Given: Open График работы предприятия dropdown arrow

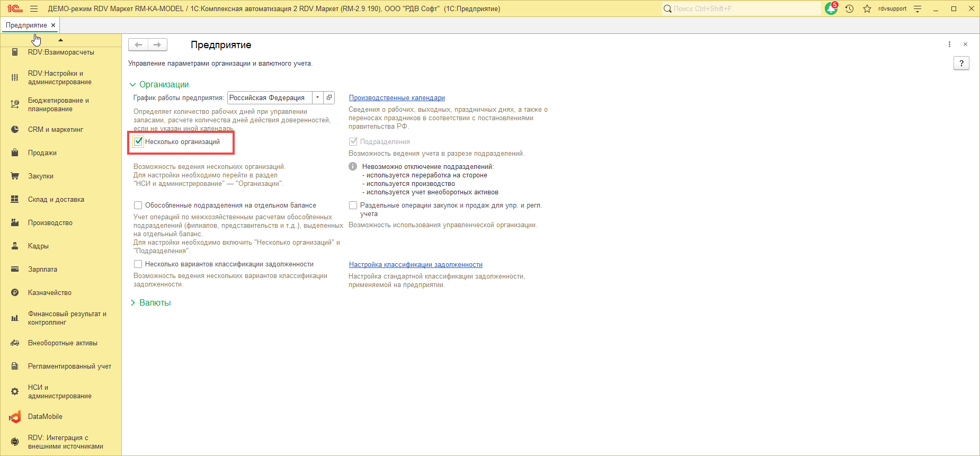Looking at the screenshot, I should point(318,97).
